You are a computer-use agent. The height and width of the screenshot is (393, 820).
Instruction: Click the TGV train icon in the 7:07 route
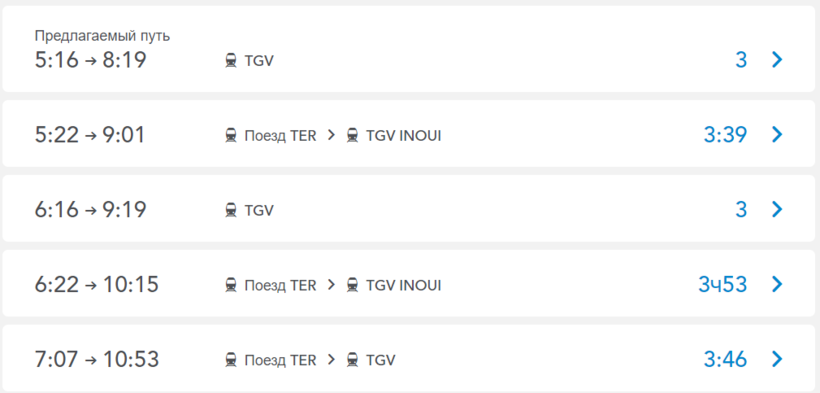pyautogui.click(x=352, y=360)
